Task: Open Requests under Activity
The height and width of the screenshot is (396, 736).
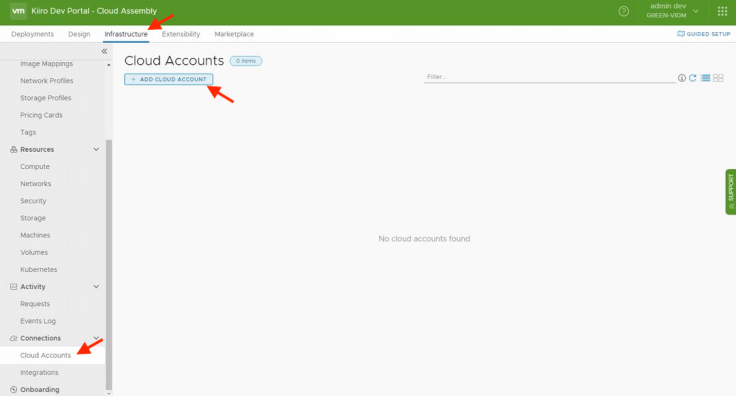Action: [x=35, y=304]
